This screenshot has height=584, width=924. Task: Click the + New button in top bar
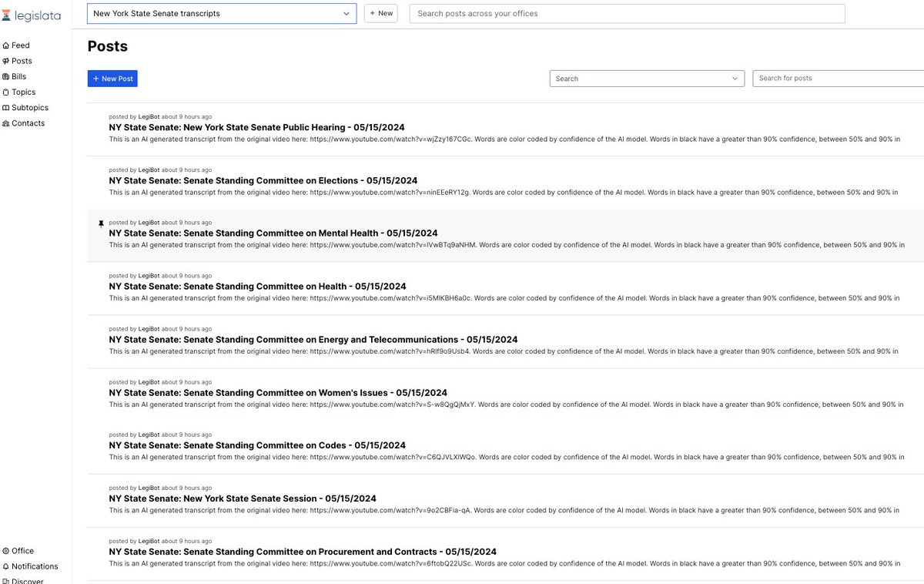point(380,14)
